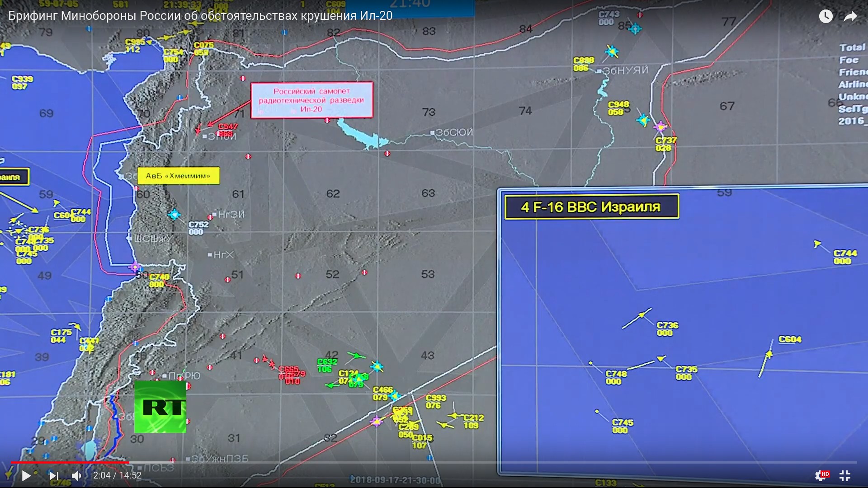Viewport: 868px width, 488px height.
Task: Open the HD settings gear
Action: [821, 475]
